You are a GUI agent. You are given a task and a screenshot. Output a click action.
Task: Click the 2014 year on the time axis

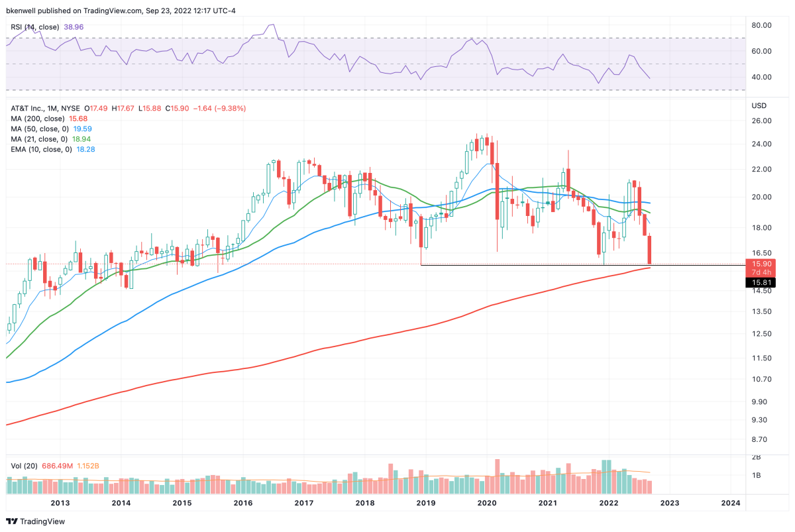click(x=121, y=504)
